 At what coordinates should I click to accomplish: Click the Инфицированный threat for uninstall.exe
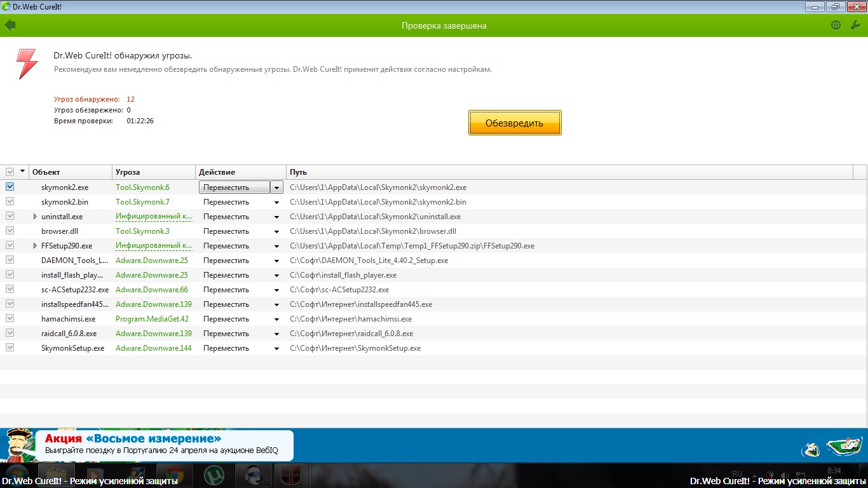click(x=153, y=217)
